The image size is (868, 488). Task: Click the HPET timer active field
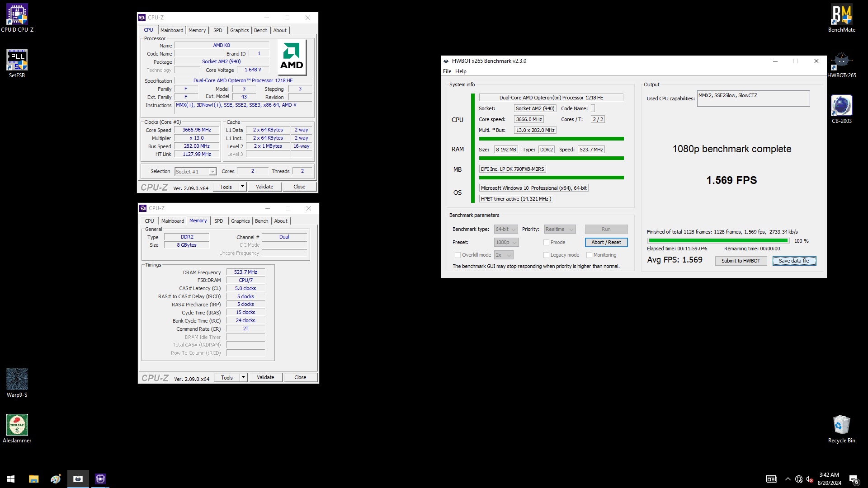coord(516,199)
